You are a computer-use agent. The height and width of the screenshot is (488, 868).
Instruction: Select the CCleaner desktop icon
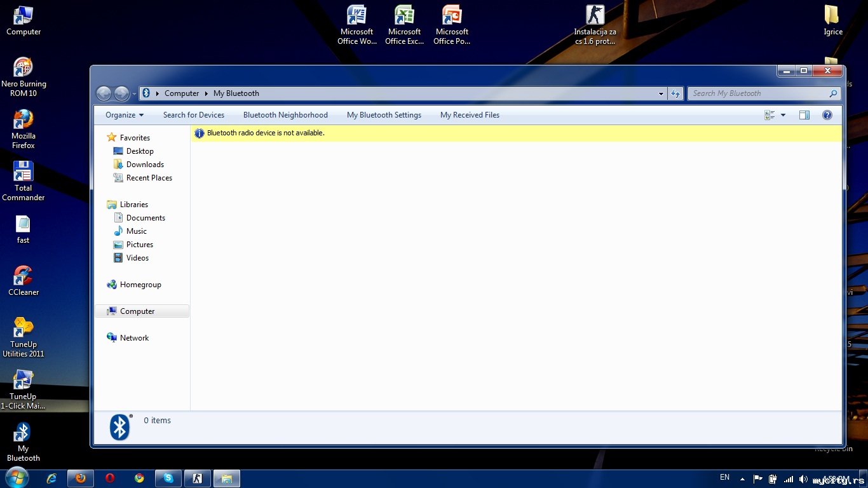point(24,281)
